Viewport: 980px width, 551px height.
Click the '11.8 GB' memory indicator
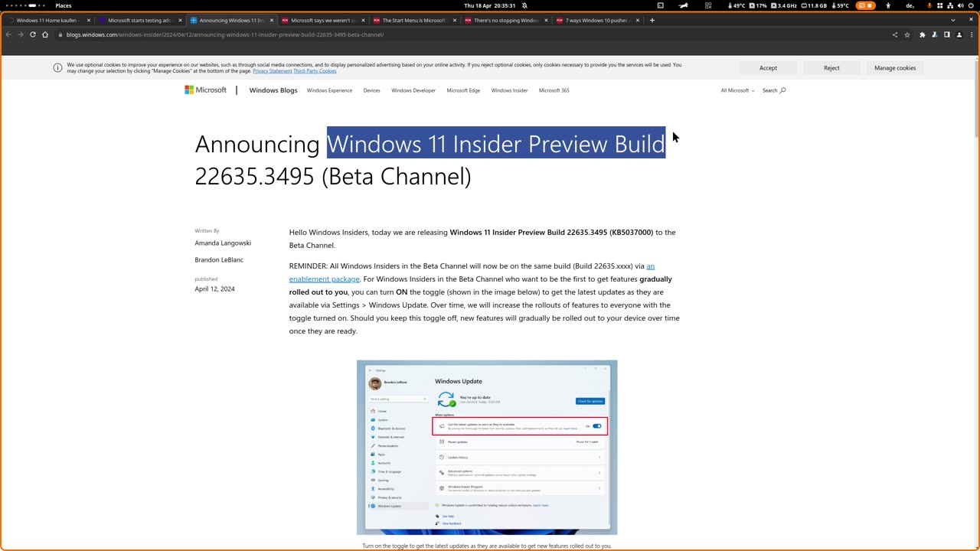tap(813, 5)
